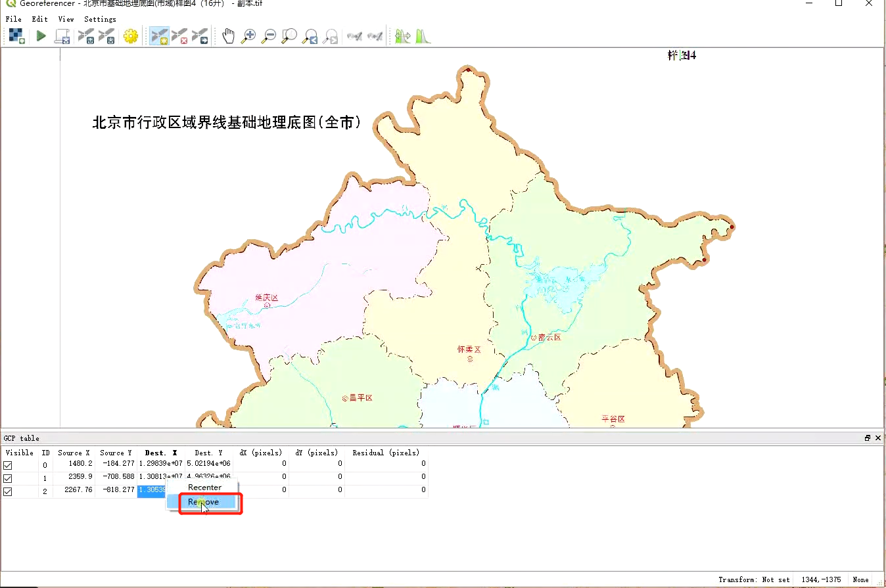Click the 平谷区 label on the map
Viewport: 886px width, 588px height.
613,418
